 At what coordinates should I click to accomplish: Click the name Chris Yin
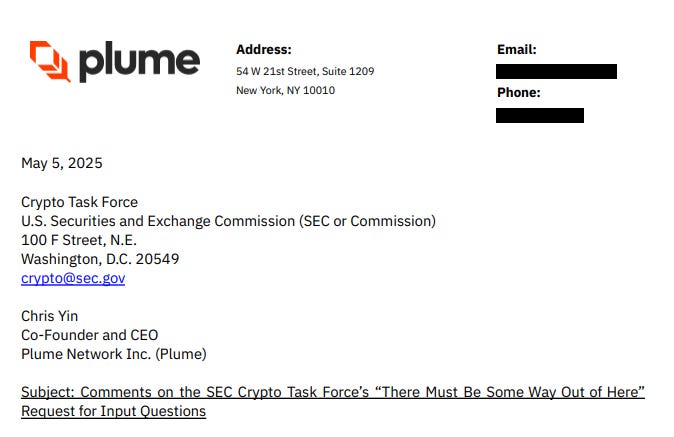point(49,316)
